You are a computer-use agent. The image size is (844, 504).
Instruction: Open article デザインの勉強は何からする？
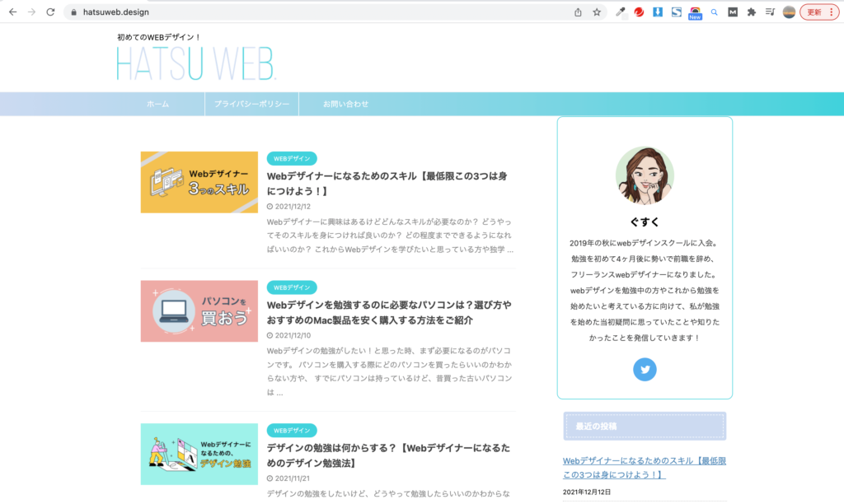coord(388,455)
